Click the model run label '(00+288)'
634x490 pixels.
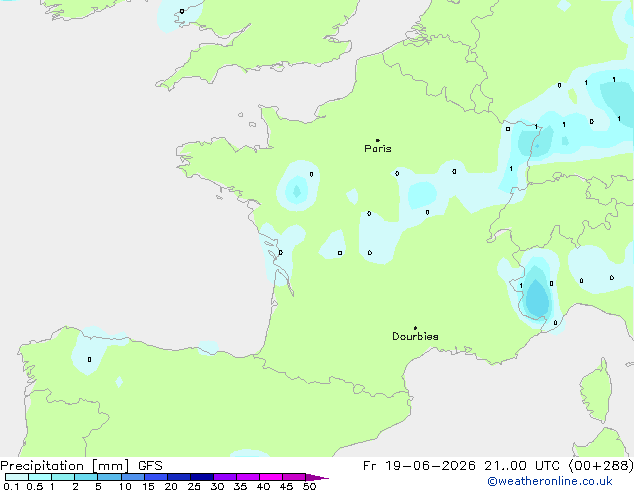click(x=601, y=466)
